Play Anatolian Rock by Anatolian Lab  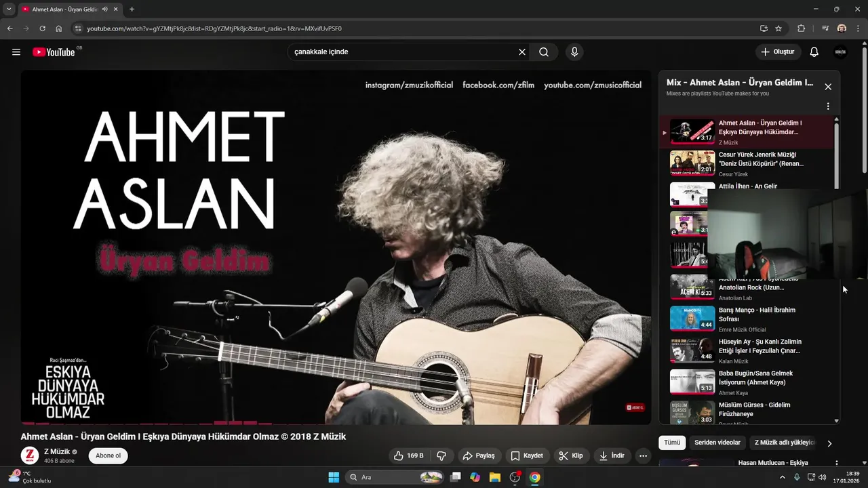coord(746,288)
